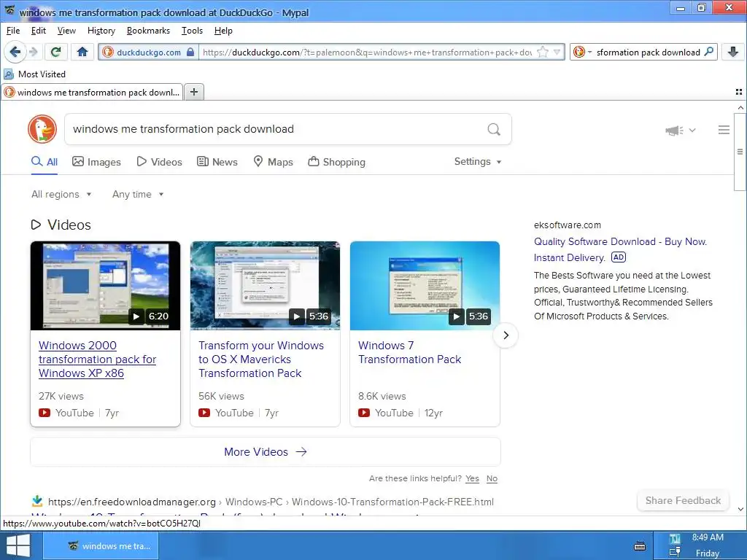Open the OS X Mavericks video thumbnail
747x560 pixels.
pyautogui.click(x=265, y=285)
